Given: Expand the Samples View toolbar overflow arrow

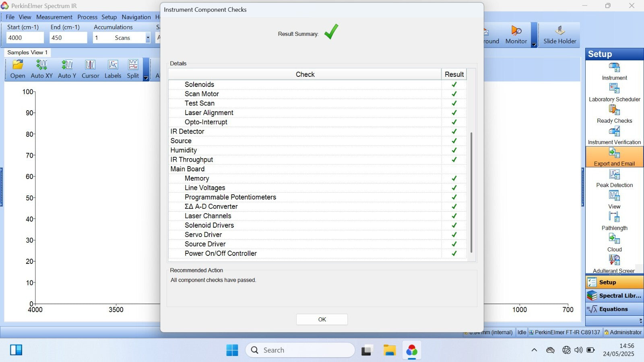Looking at the screenshot, I should click(x=146, y=78).
